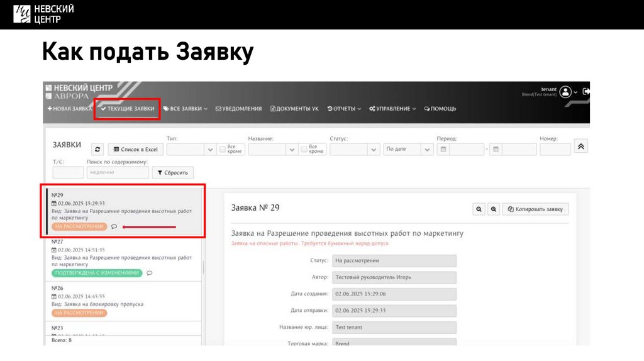Tick Все кроме checkbox next to Тип

(222, 149)
